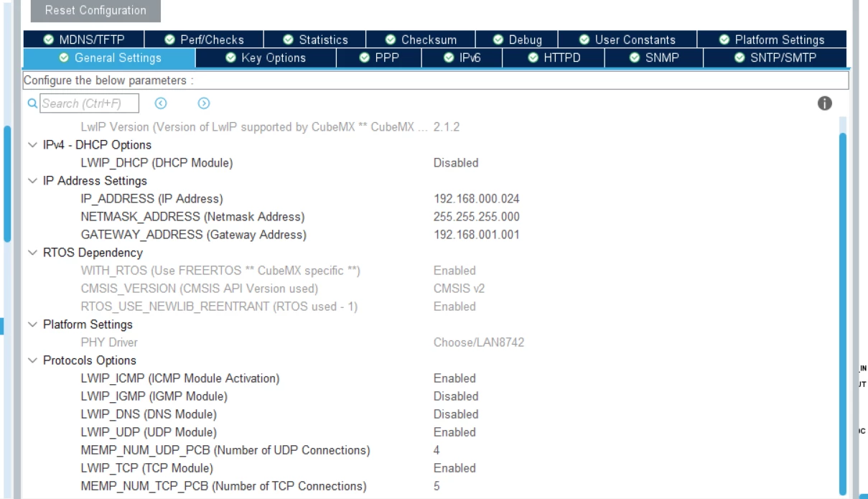Viewport: 868px width, 499px height.
Task: Switch to the Key Options tab
Action: [266, 58]
